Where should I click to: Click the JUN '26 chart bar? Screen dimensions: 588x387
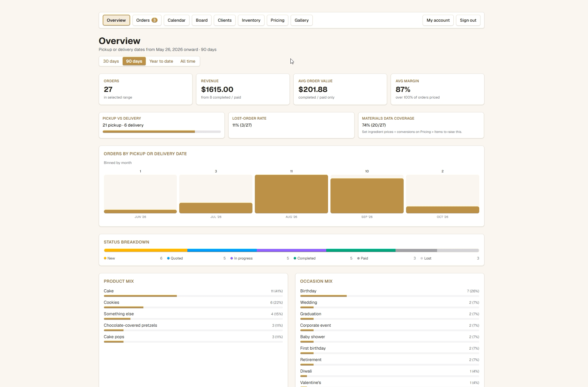coord(140,212)
